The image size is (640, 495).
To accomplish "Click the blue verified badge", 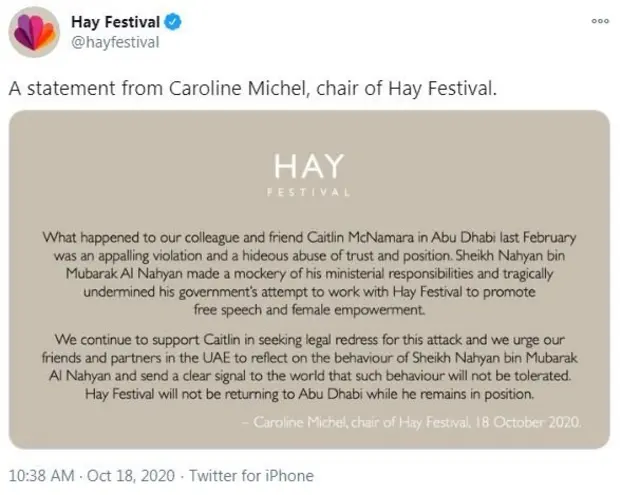I will (170, 22).
